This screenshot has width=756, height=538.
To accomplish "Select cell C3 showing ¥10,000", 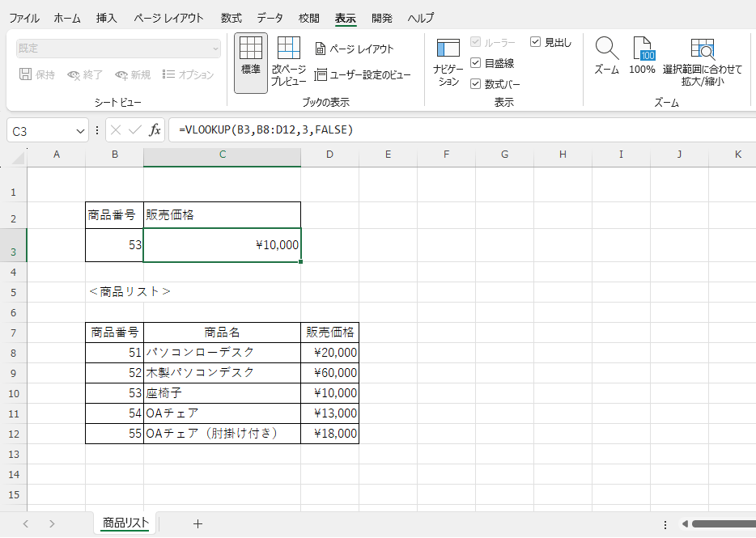I will (223, 245).
